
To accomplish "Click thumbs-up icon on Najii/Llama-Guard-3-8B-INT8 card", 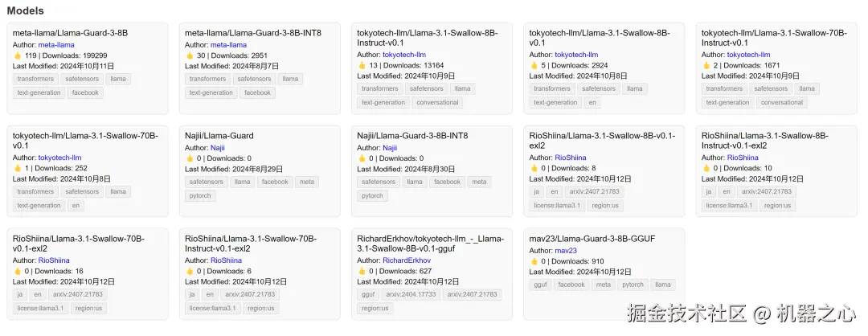I will [x=362, y=158].
